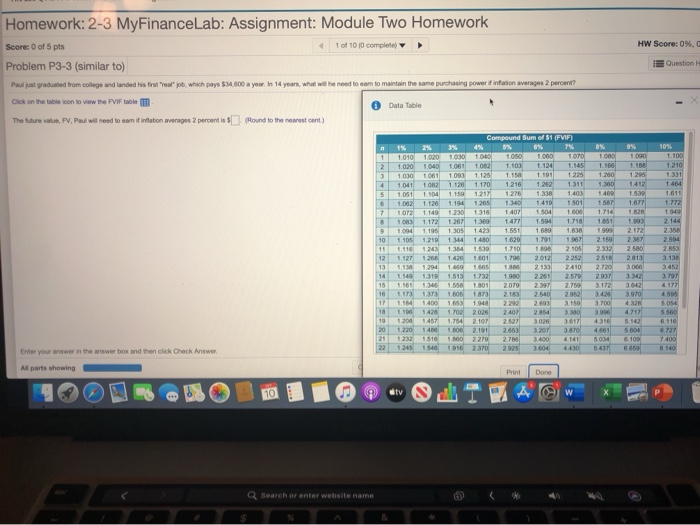The height and width of the screenshot is (525, 700).
Task: Click Done in the Data Table dialog
Action: (543, 372)
